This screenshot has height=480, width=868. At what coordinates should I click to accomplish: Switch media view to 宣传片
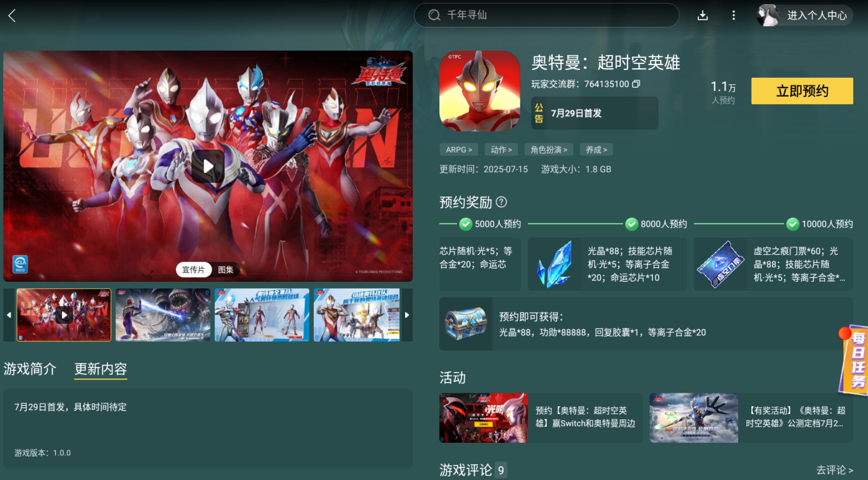click(x=193, y=269)
